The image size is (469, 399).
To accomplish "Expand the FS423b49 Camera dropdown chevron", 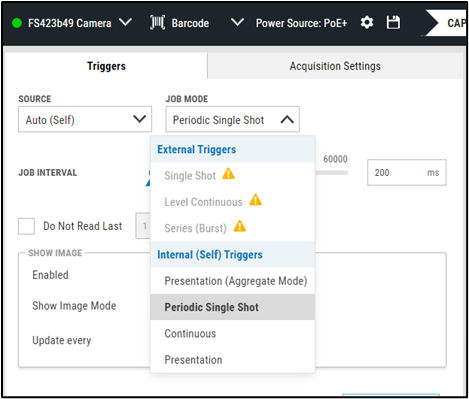I will click(125, 22).
